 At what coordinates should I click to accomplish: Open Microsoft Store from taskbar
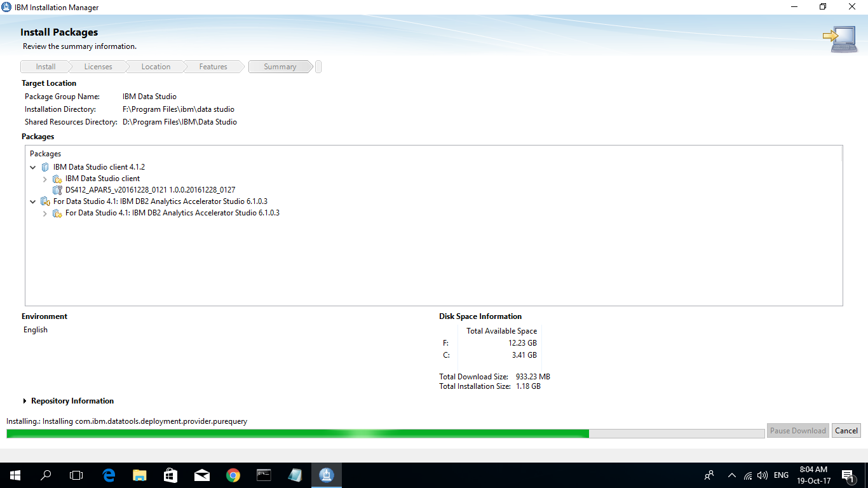pyautogui.click(x=171, y=475)
